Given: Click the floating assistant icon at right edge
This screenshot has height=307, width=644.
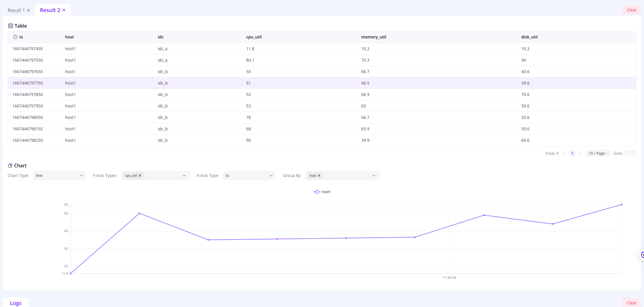Looking at the screenshot, I should tap(642, 255).
